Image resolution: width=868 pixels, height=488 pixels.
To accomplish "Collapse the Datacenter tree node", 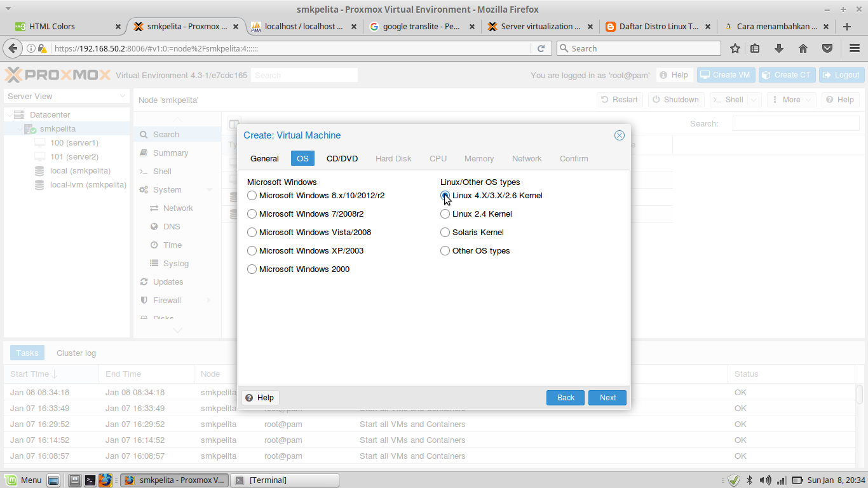I will tap(9, 115).
